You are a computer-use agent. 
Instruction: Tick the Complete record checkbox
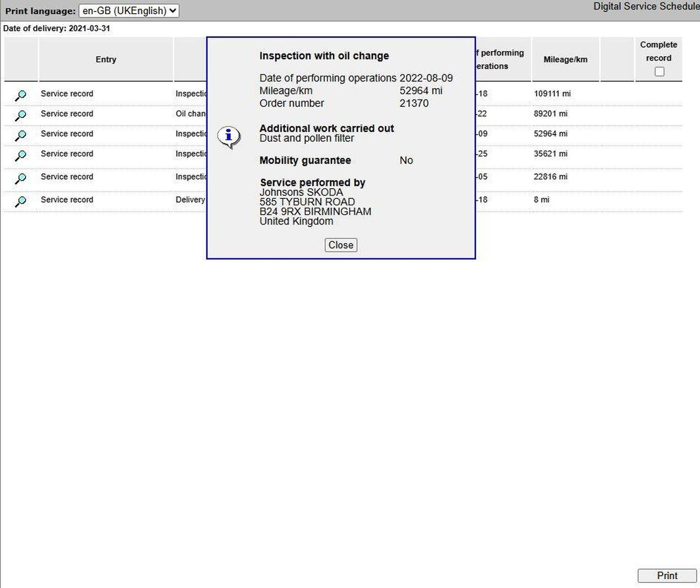pyautogui.click(x=659, y=72)
